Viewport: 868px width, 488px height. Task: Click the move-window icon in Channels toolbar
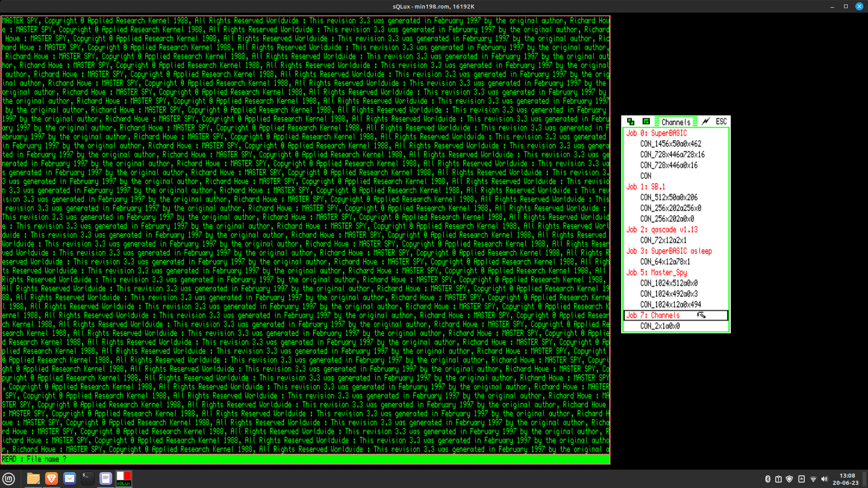[x=631, y=122]
